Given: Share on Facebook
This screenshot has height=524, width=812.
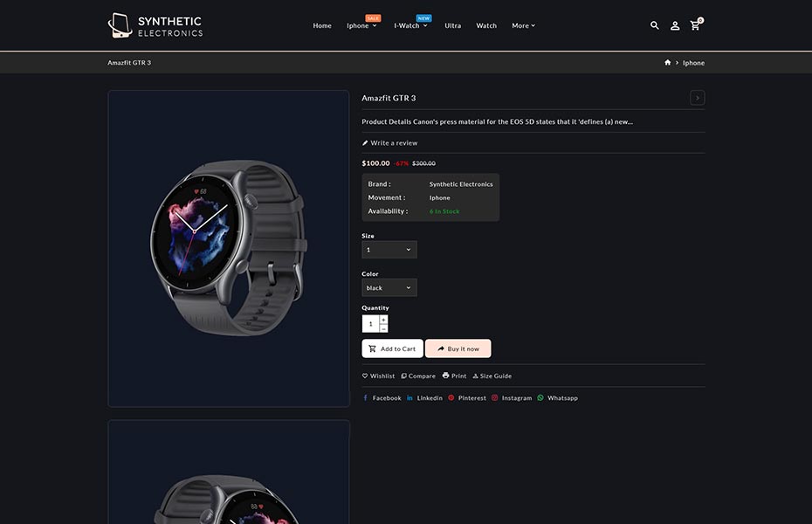Looking at the screenshot, I should pos(382,397).
